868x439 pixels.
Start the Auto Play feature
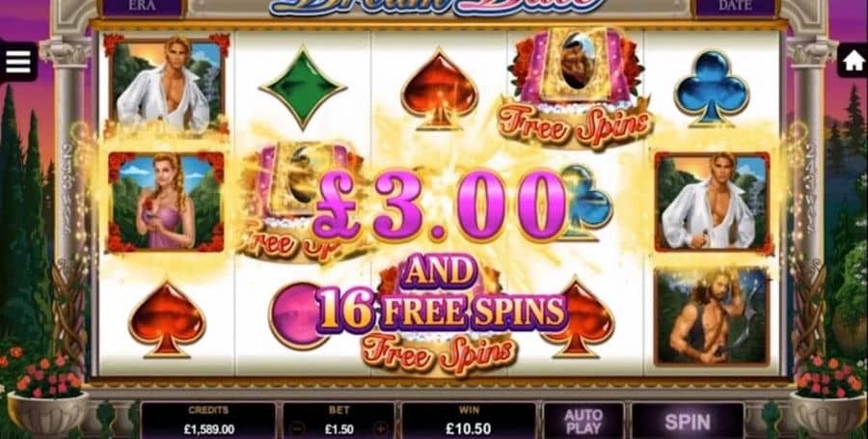pos(583,422)
